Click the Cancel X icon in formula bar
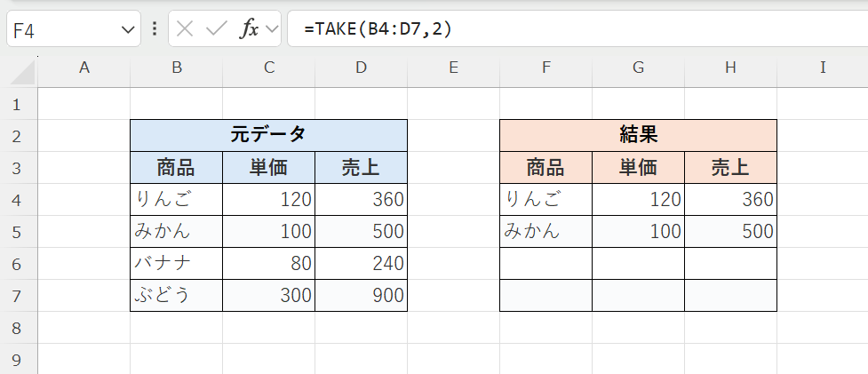 (x=185, y=28)
